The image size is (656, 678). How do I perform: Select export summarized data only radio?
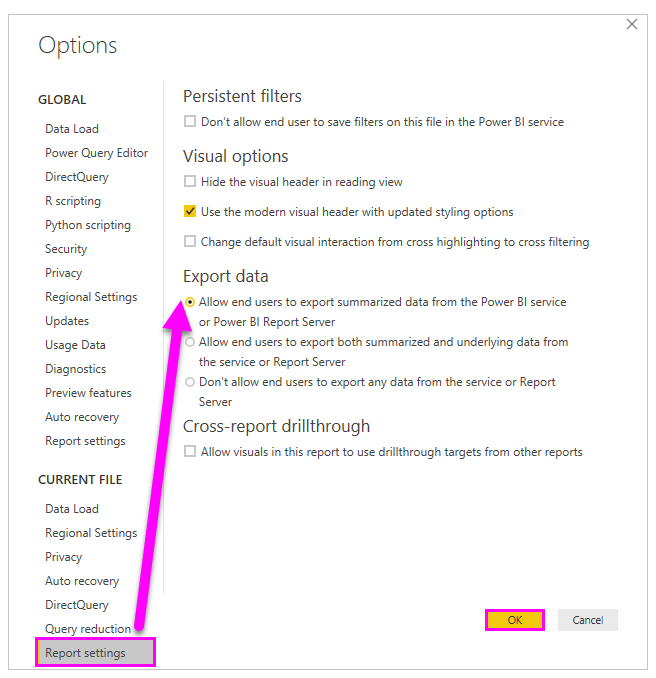pos(190,302)
